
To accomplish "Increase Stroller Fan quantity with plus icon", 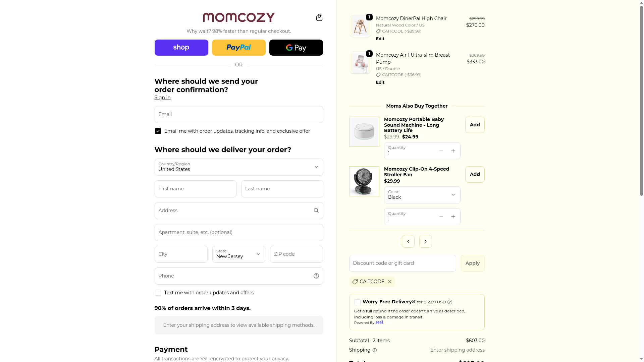I will pos(453,217).
